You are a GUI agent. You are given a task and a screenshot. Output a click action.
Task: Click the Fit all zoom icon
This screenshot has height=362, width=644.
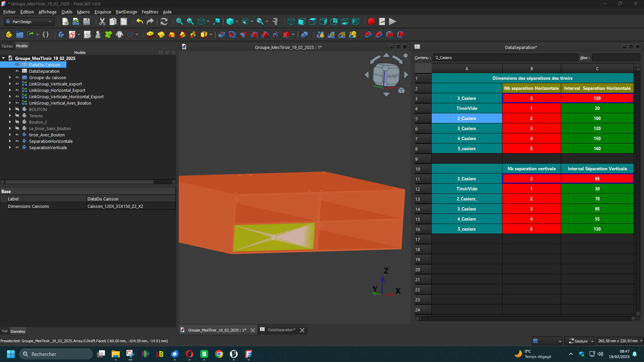[x=179, y=21]
